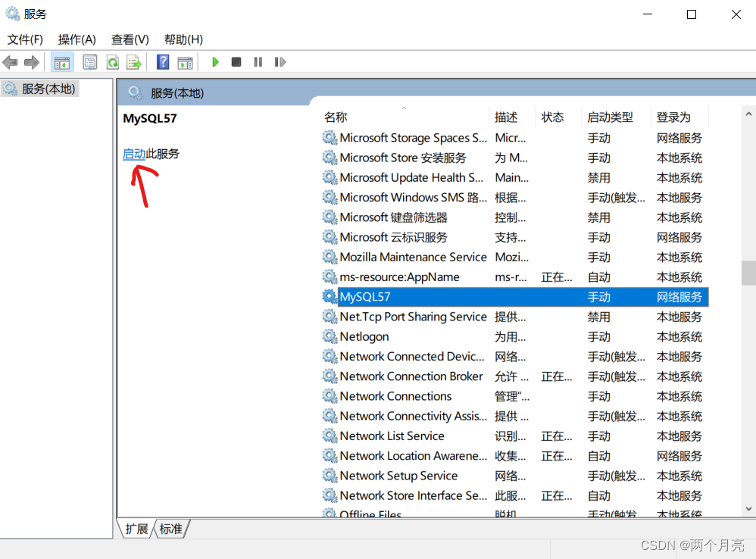Click 手动 startup type of MySQL57 row
This screenshot has height=559, width=756.
599,297
